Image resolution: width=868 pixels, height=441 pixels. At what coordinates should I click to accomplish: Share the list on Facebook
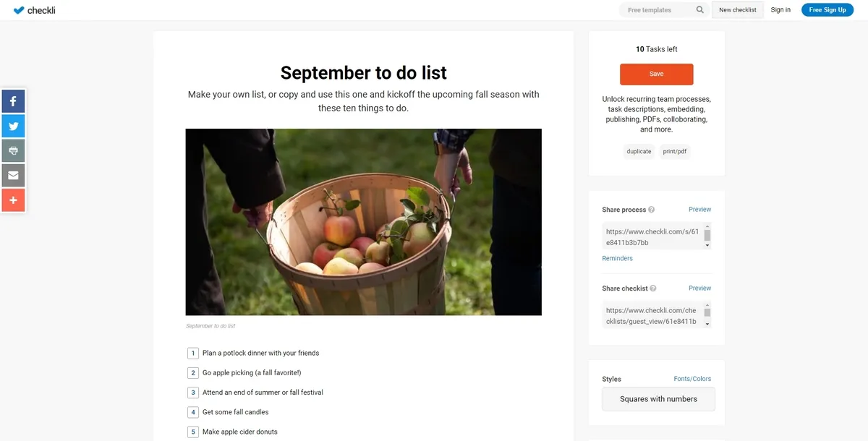pos(13,101)
